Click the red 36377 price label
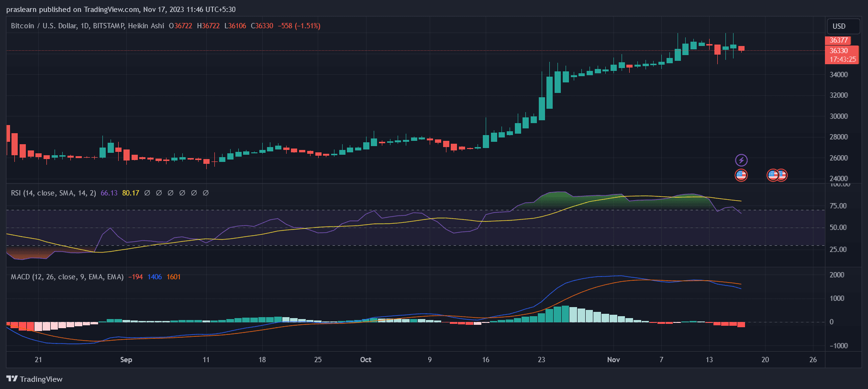 click(838, 40)
